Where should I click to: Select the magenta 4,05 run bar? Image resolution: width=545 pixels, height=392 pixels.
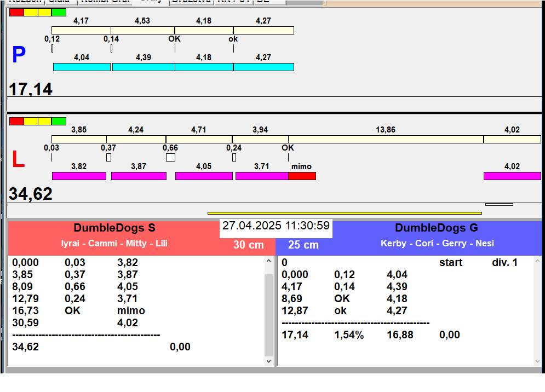coord(204,176)
